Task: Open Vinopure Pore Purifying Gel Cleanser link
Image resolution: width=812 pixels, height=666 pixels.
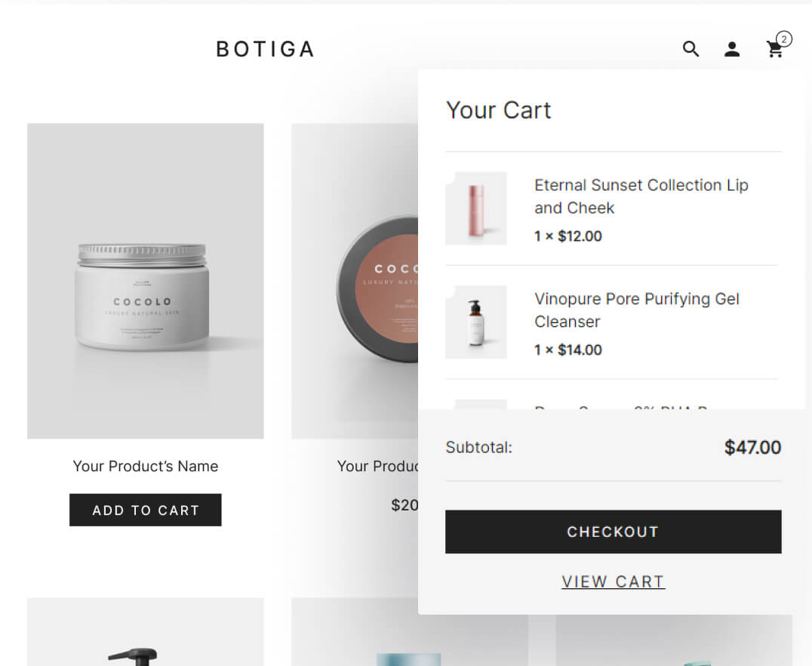Action: click(x=637, y=310)
